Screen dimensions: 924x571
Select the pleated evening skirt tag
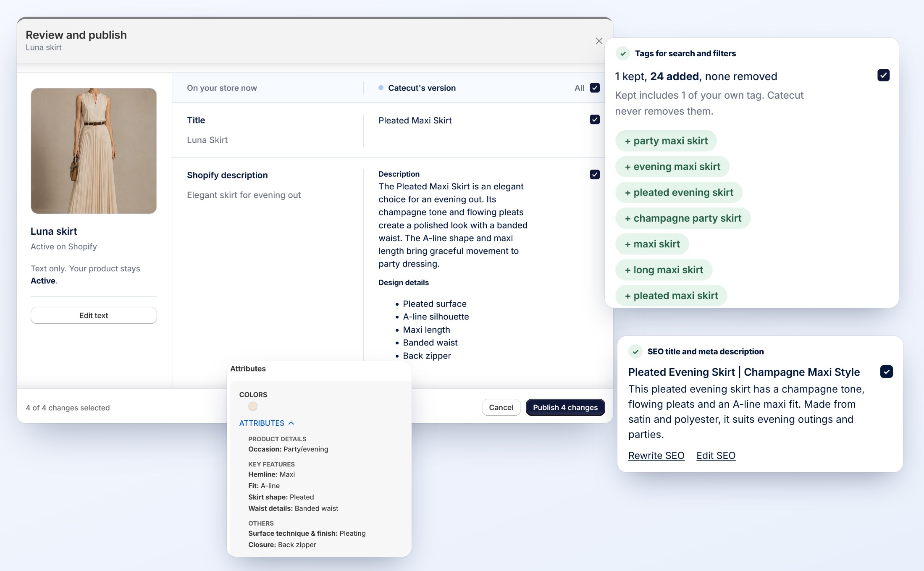pyautogui.click(x=679, y=192)
